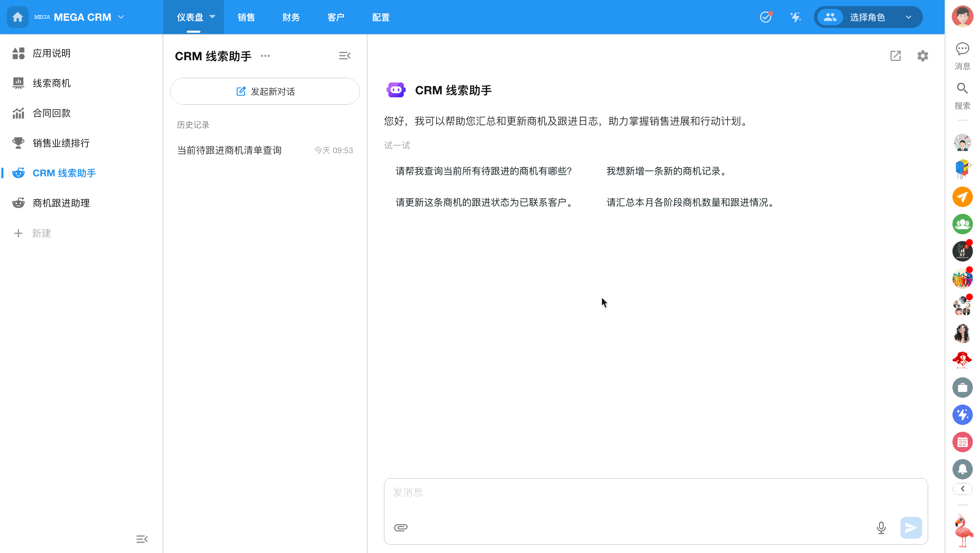Image resolution: width=980 pixels, height=553 pixels.
Task: Click the attachment paperclip icon
Action: [401, 527]
